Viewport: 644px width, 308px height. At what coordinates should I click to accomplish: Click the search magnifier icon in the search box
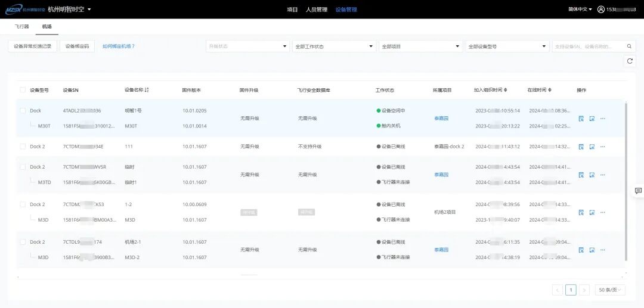(629, 46)
